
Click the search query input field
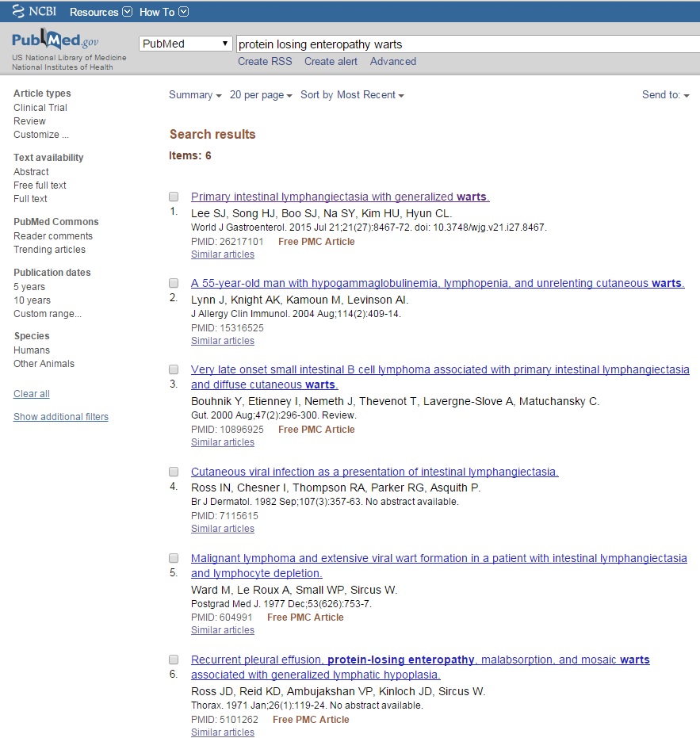468,44
